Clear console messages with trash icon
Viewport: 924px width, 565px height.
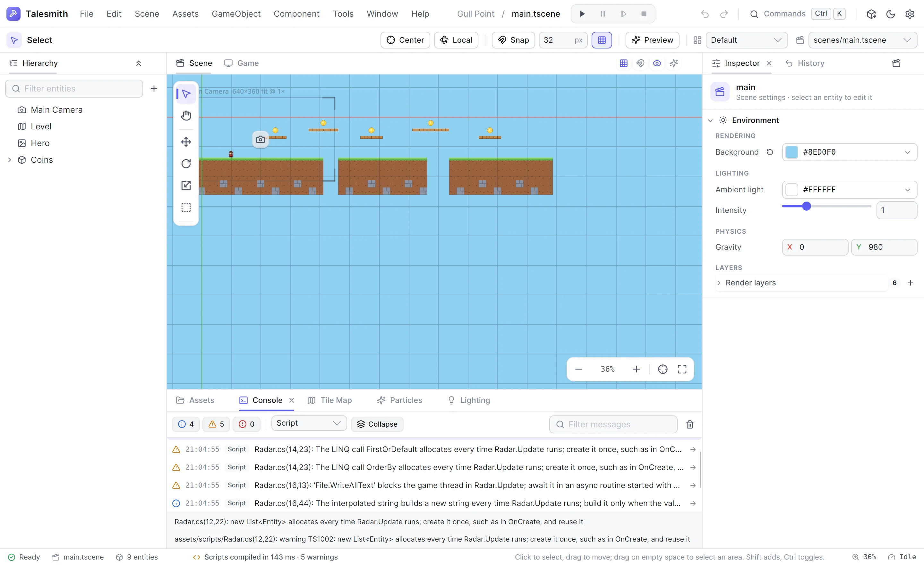tap(689, 424)
